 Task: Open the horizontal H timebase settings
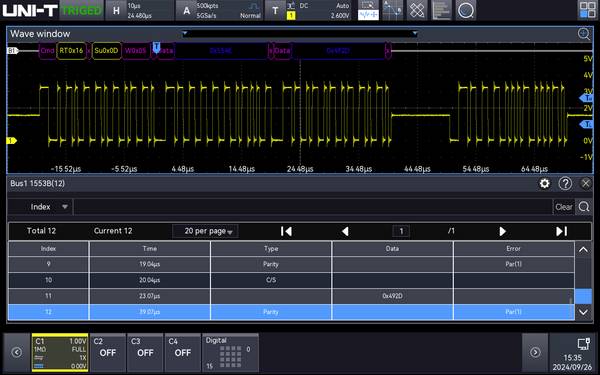(139, 10)
